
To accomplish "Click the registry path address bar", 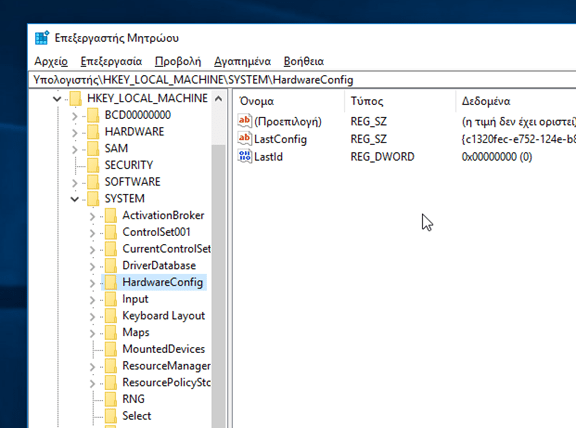I will click(x=302, y=80).
